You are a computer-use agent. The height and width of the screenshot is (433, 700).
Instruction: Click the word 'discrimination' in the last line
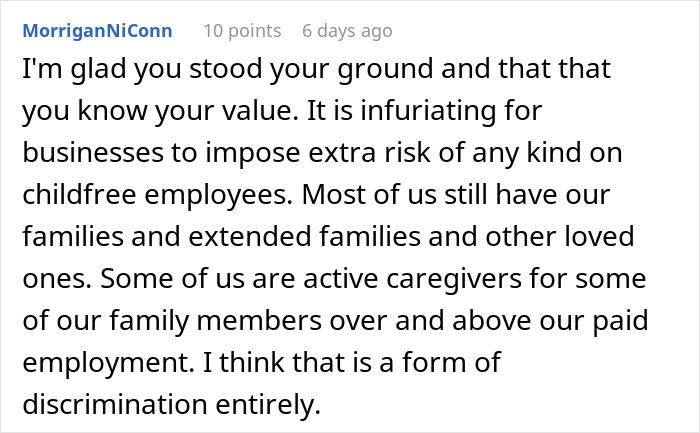click(x=115, y=404)
